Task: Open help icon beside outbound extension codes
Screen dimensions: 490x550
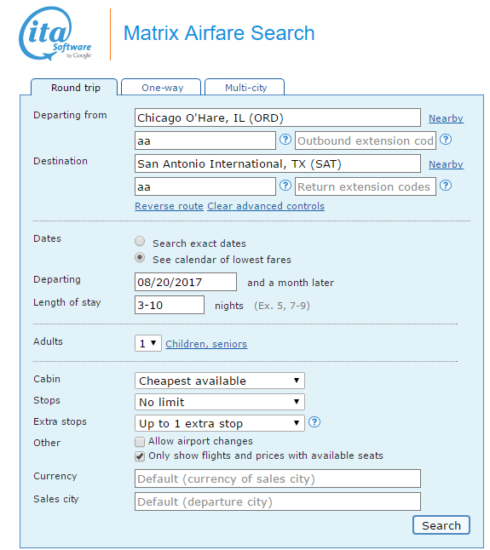Action: [x=445, y=140]
